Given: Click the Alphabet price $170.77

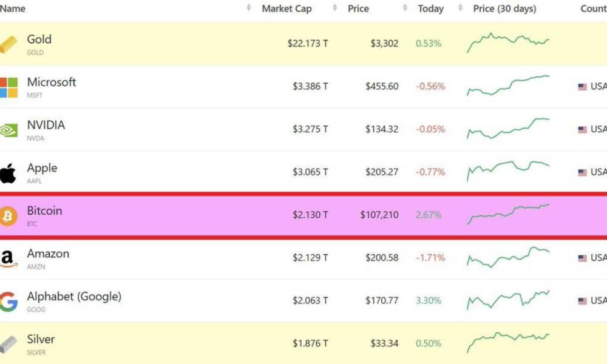Looking at the screenshot, I should point(382,300).
